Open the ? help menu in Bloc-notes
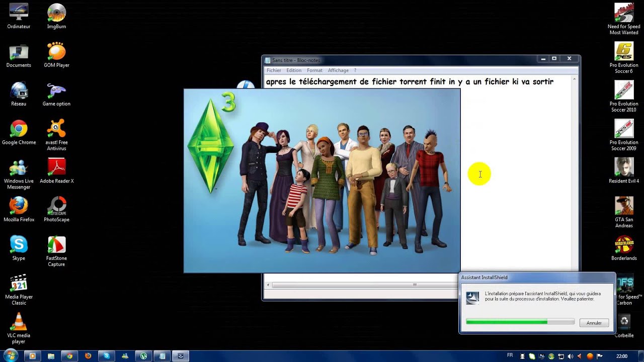This screenshot has height=362, width=644. (355, 70)
